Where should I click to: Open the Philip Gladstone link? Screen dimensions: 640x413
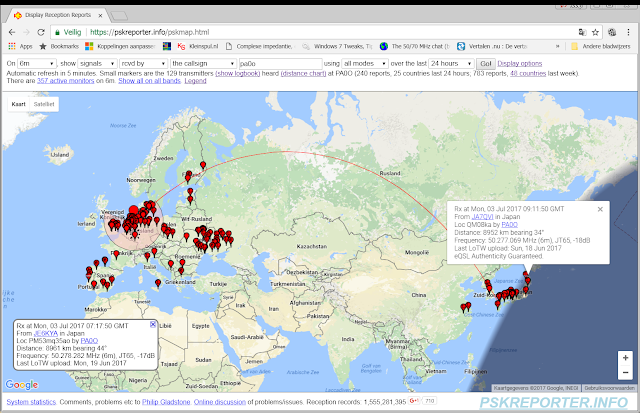coord(166,402)
